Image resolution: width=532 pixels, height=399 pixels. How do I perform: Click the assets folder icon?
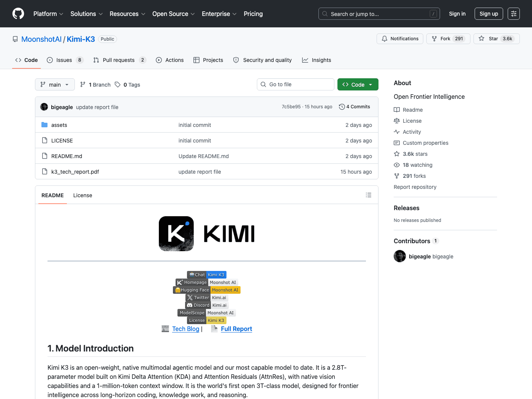tap(44, 125)
